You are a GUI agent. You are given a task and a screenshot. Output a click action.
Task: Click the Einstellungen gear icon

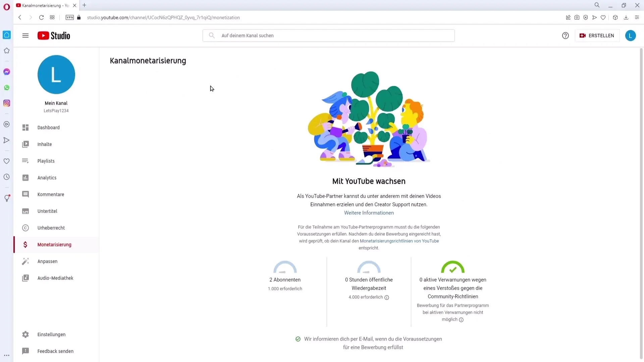25,335
